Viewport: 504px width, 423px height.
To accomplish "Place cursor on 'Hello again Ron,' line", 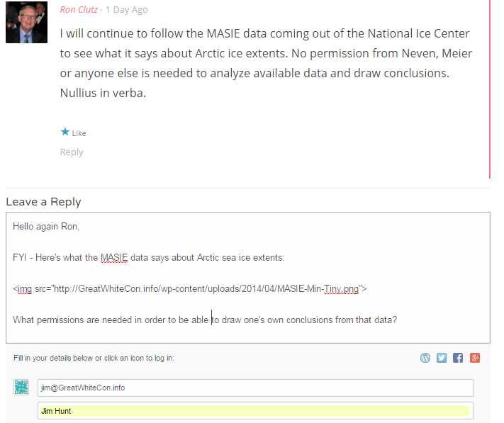I will pos(46,227).
